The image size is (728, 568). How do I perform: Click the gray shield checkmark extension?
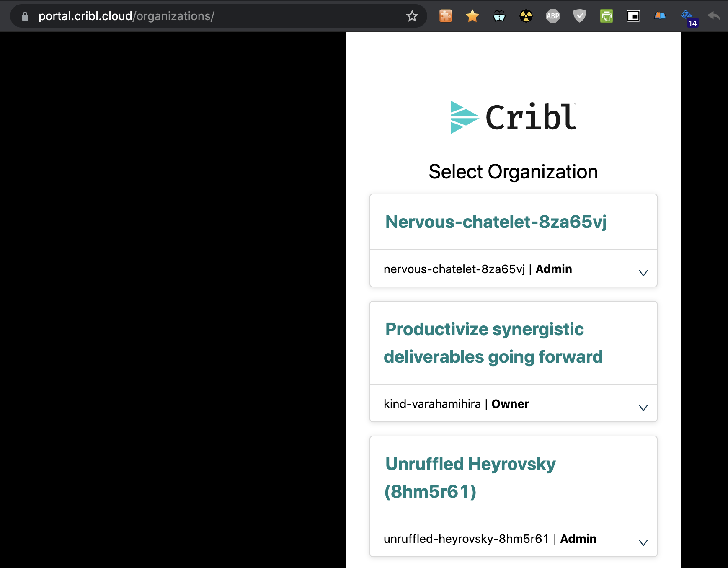pyautogui.click(x=579, y=16)
